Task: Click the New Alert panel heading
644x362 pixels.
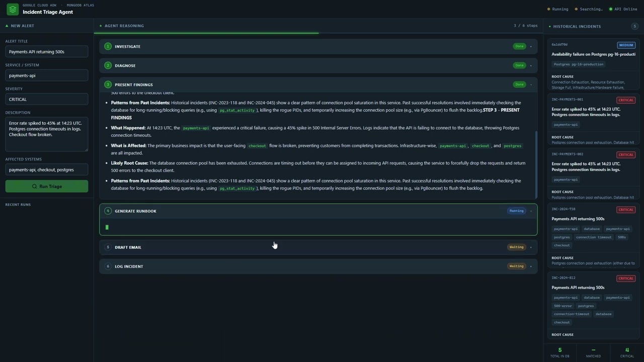Action: point(23,26)
